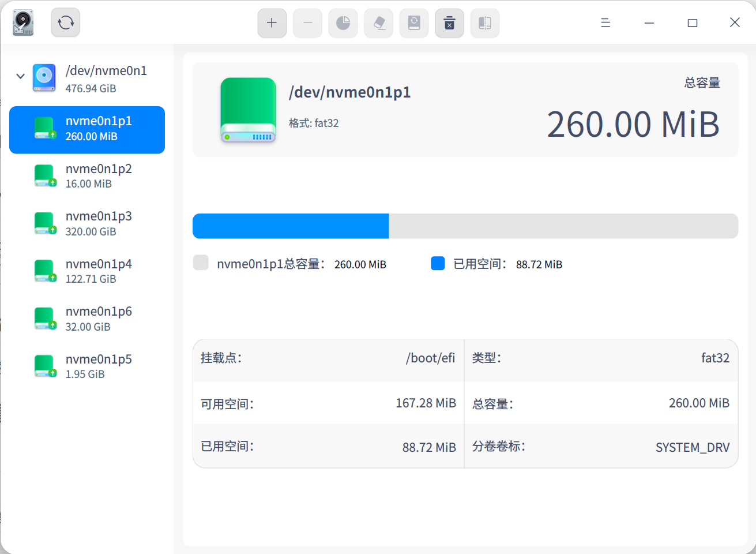The width and height of the screenshot is (756, 554).
Task: Create a new partition with the plus icon
Action: point(272,23)
